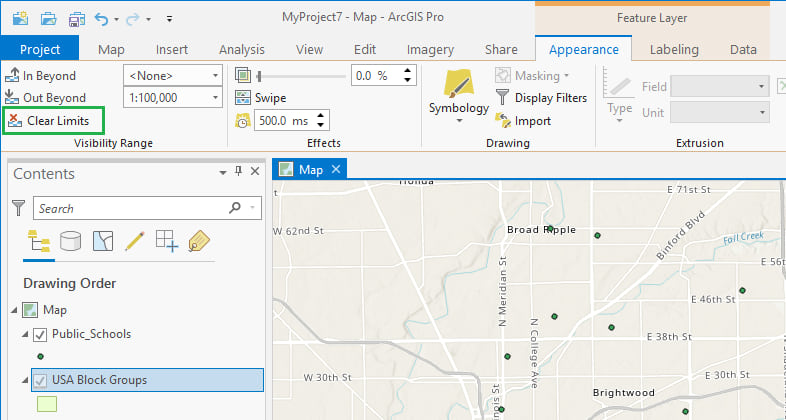Click the blue Project button
The width and height of the screenshot is (786, 420).
40,49
